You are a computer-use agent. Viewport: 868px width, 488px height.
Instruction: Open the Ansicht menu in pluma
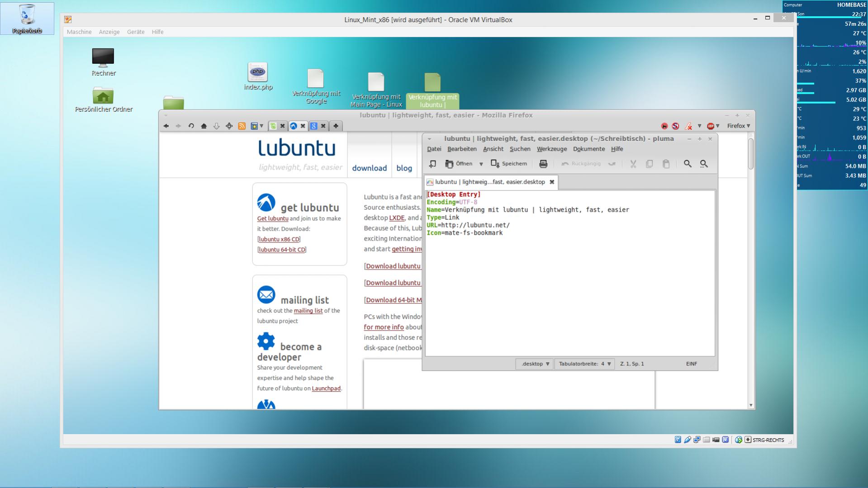(x=493, y=149)
